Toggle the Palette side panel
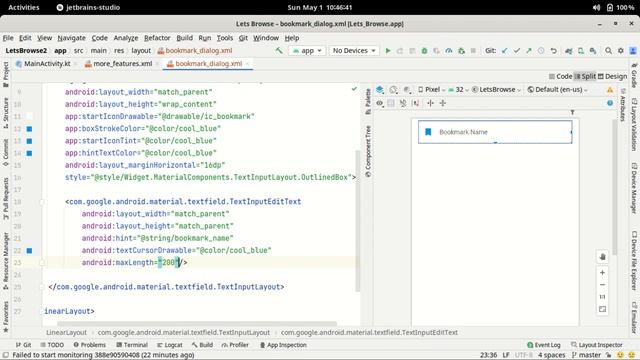The image size is (640, 360). 368,101
